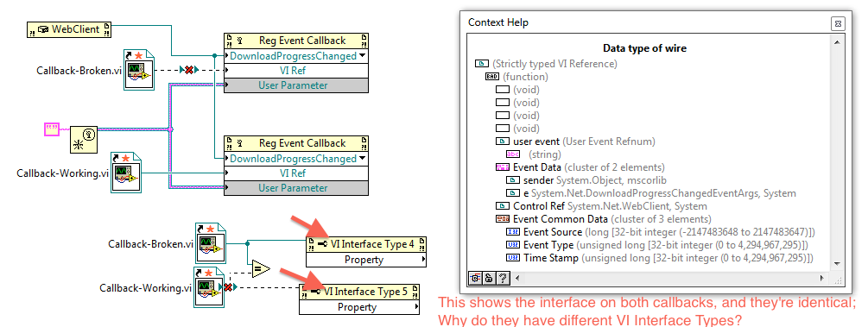Click the Event Common Data cluster icon
The image size is (868, 327).
502,219
